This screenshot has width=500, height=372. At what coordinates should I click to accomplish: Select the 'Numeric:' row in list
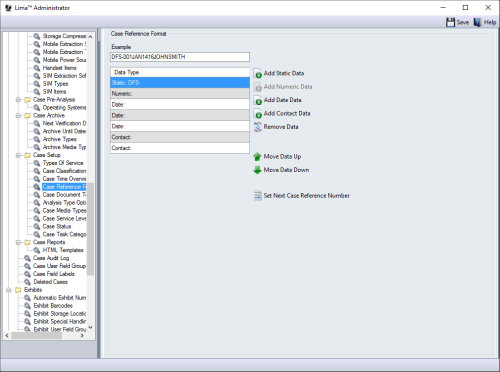point(180,94)
